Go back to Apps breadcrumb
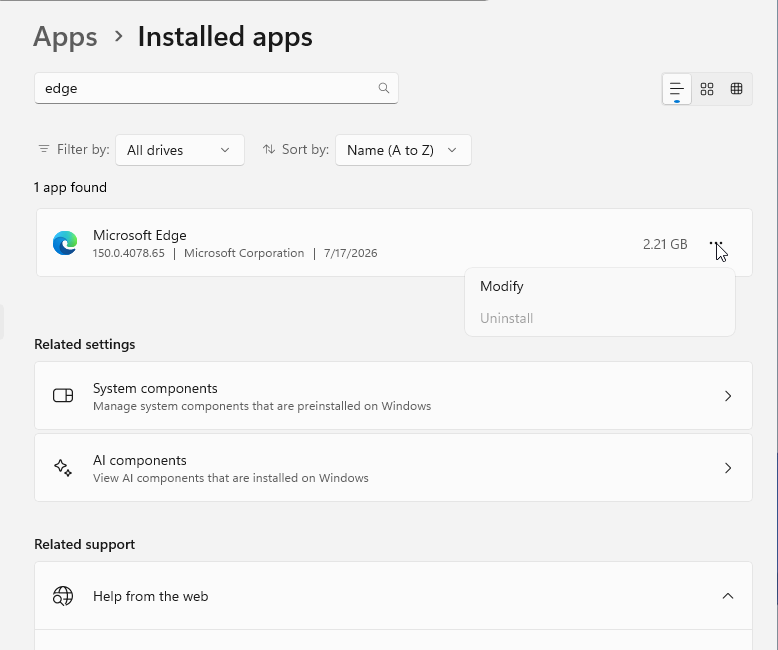Screen dimensions: 778x650 point(65,37)
